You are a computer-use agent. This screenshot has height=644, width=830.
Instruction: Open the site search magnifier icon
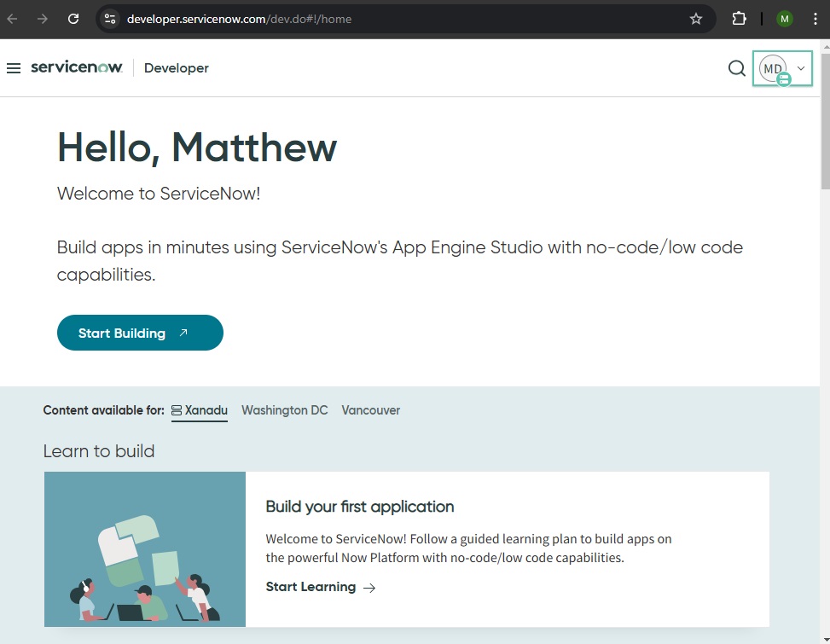pyautogui.click(x=736, y=68)
